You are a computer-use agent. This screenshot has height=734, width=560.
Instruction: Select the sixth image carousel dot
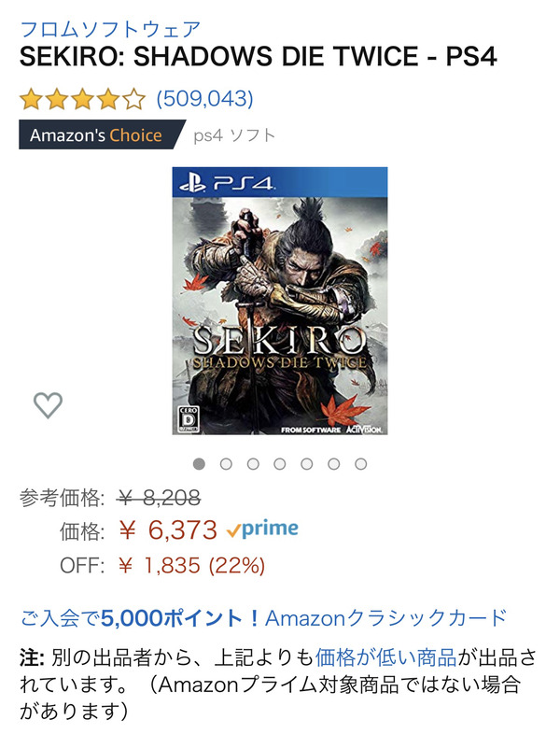(334, 463)
